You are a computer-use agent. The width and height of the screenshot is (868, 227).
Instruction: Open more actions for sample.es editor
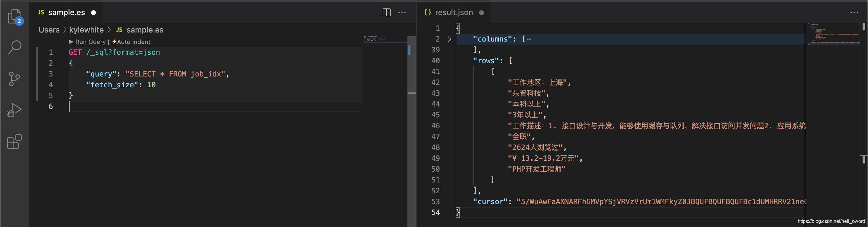click(402, 13)
